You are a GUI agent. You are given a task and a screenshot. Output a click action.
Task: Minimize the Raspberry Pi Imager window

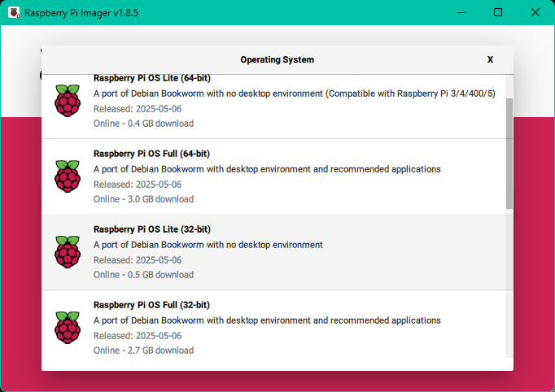click(461, 13)
